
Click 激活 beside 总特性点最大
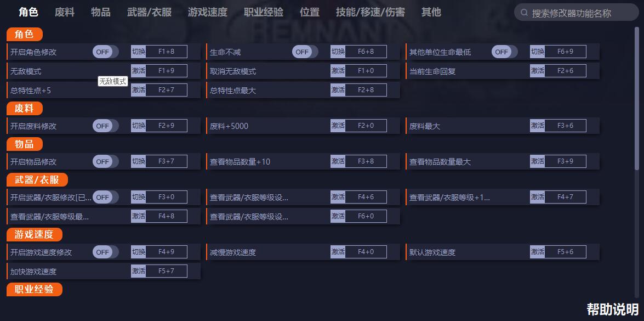click(x=338, y=89)
